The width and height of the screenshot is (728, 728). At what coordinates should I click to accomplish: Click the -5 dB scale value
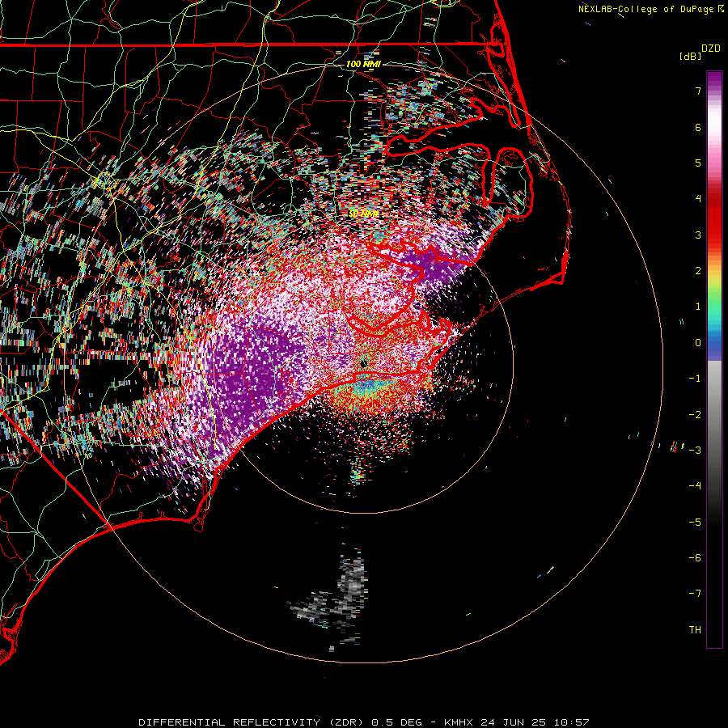pyautogui.click(x=695, y=523)
